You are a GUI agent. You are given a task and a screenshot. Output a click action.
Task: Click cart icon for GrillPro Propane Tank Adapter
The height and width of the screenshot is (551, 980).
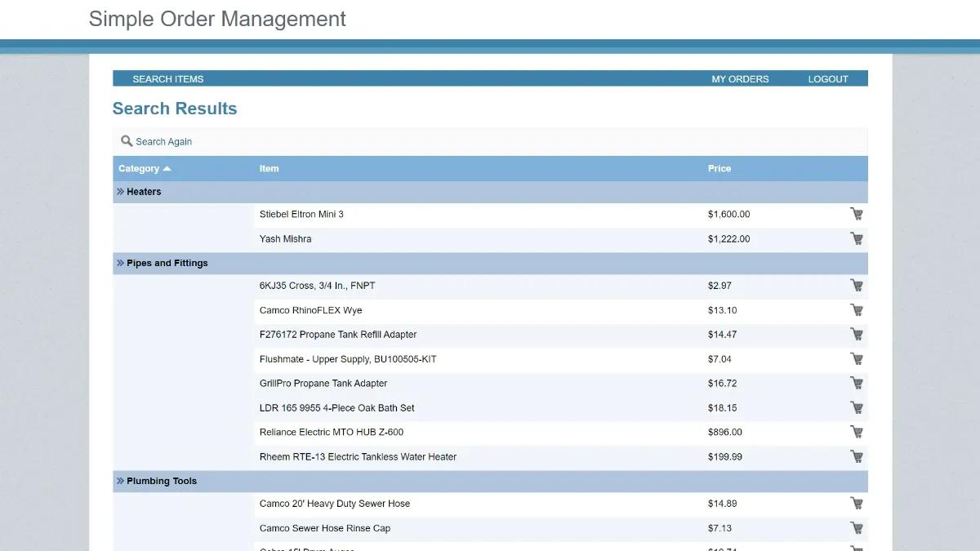pos(856,383)
